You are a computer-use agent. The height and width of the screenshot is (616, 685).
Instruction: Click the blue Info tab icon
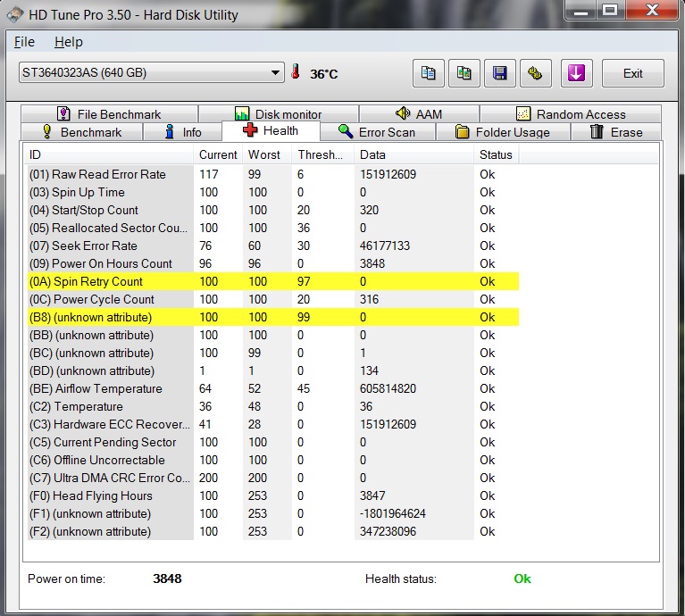170,131
